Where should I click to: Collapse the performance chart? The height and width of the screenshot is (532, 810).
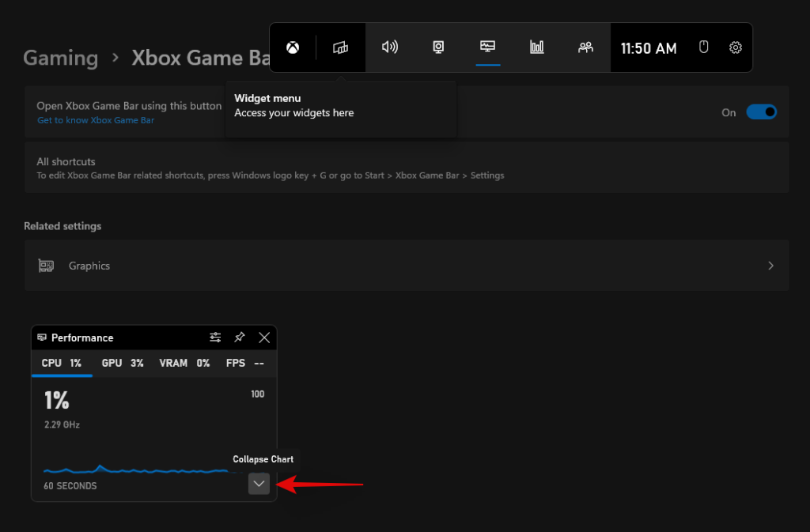click(259, 484)
